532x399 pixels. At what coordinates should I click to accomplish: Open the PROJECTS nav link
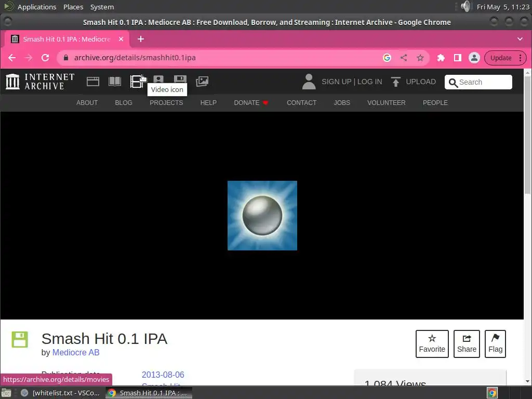[x=166, y=103]
